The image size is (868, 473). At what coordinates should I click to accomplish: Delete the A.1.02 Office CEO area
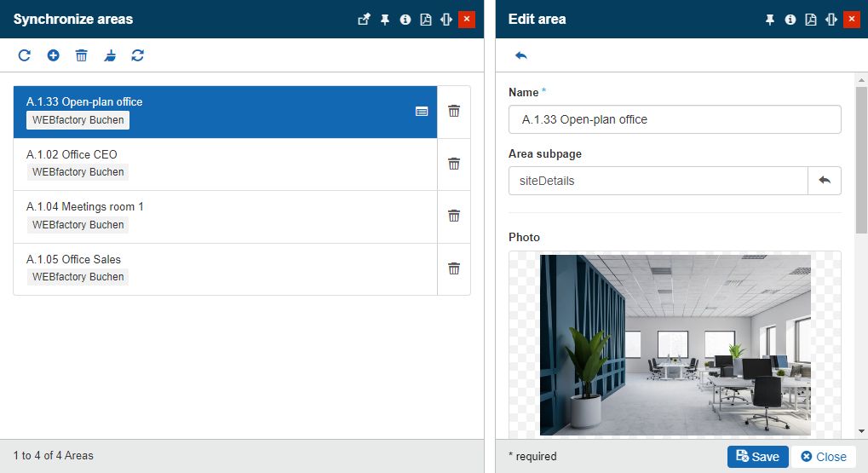coord(454,164)
